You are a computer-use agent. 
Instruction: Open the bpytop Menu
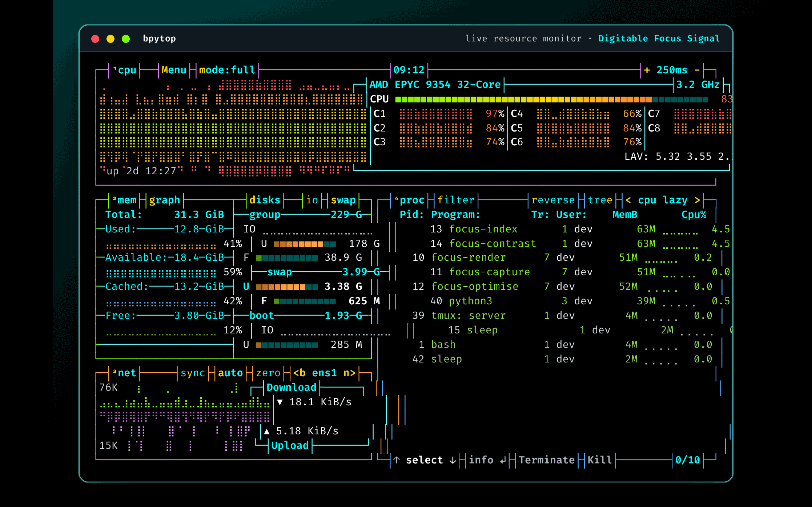coord(174,70)
